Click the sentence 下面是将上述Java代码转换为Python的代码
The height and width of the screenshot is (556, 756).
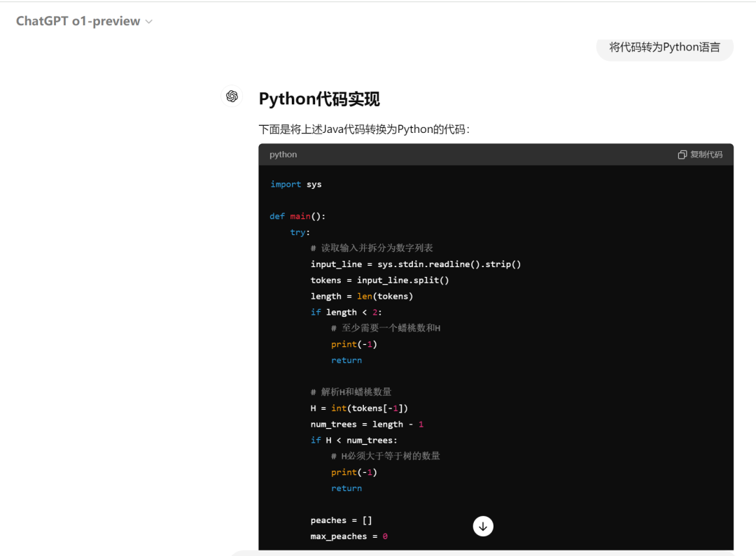[364, 129]
